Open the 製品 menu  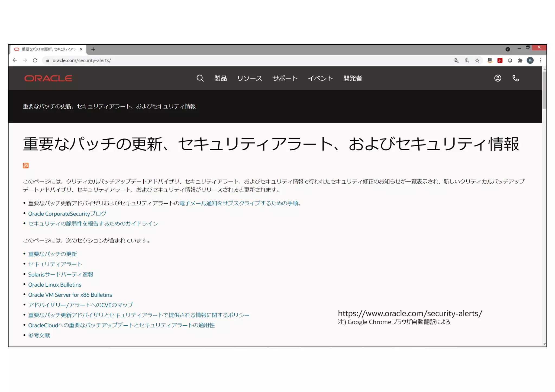(x=220, y=78)
